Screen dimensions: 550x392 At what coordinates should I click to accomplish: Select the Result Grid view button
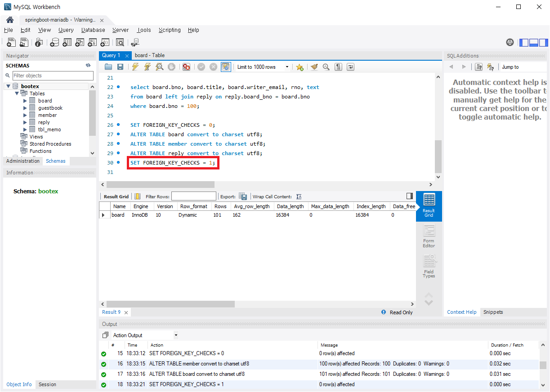click(429, 206)
